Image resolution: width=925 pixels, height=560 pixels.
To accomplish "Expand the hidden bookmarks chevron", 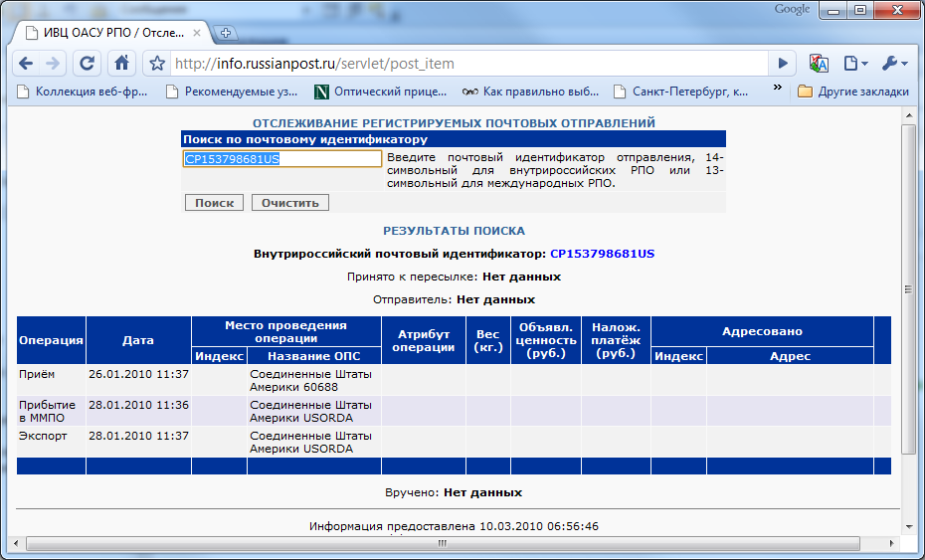I will (779, 92).
